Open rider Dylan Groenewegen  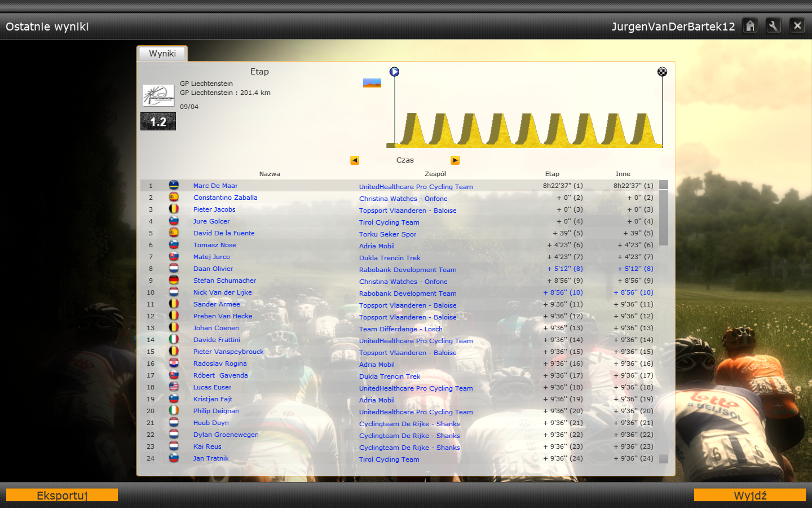click(226, 435)
